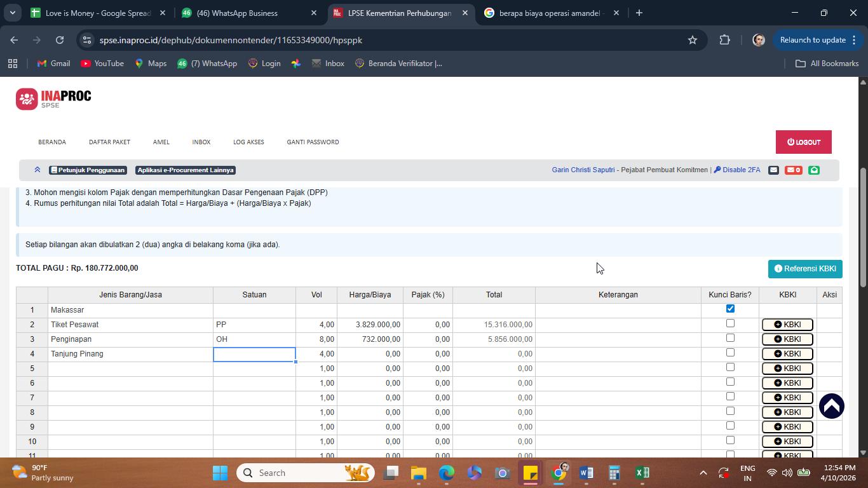Open GANTI PASSWORD menu

pyautogui.click(x=313, y=142)
